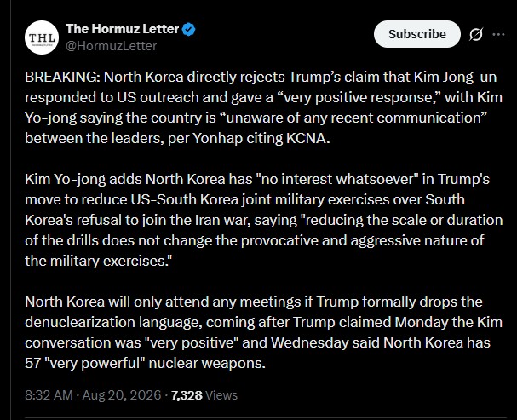Click the Aug 20, 2026 date

pyautogui.click(x=122, y=395)
